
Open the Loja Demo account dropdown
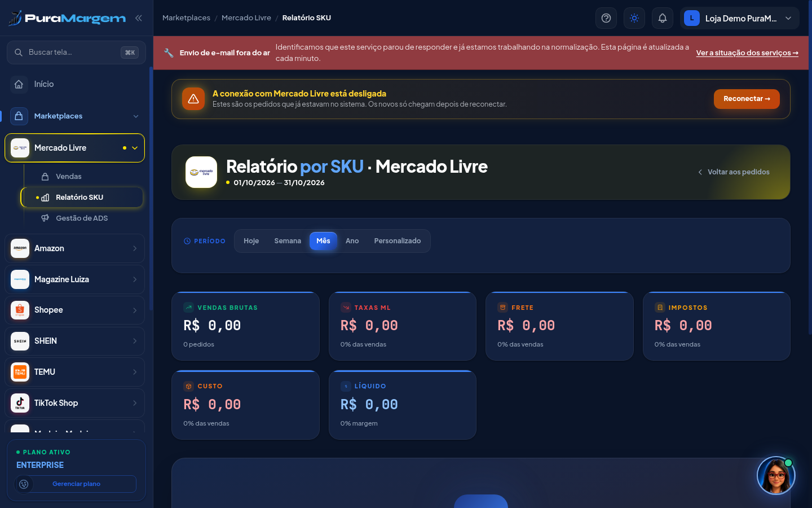tap(739, 18)
